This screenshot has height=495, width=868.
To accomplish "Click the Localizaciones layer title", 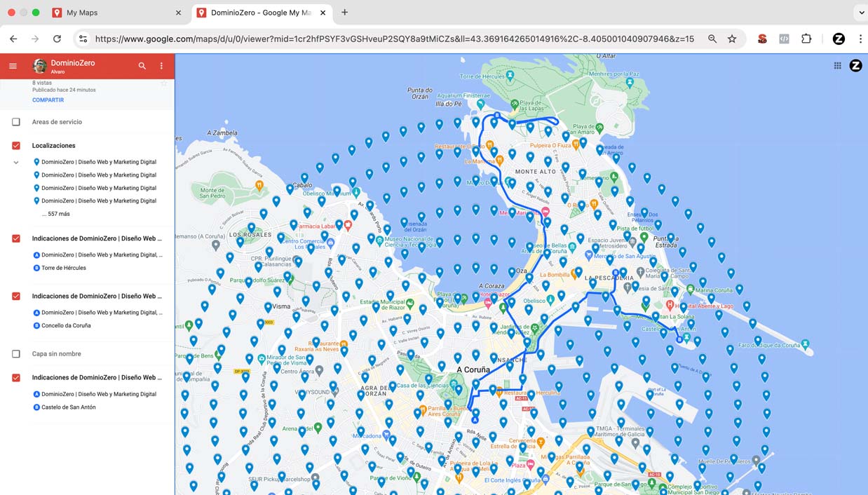I will 53,146.
